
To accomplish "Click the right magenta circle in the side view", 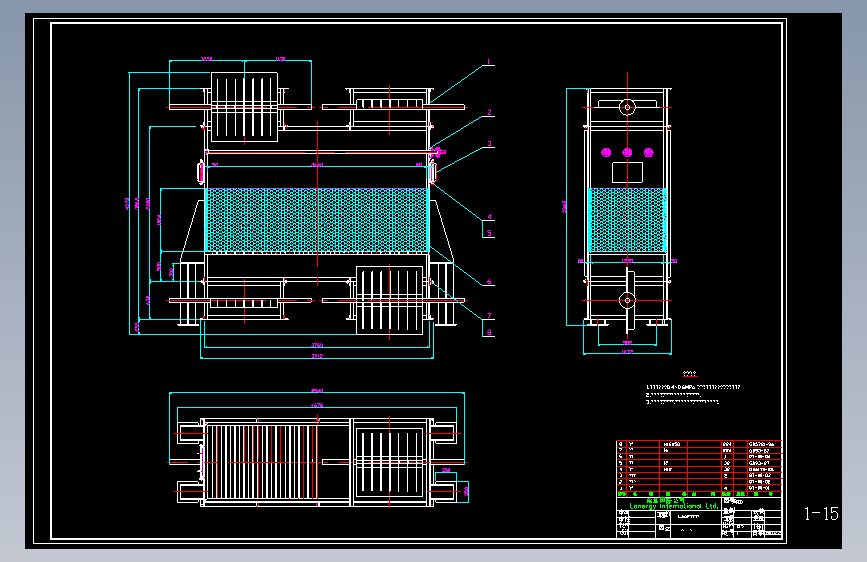I will click(649, 152).
